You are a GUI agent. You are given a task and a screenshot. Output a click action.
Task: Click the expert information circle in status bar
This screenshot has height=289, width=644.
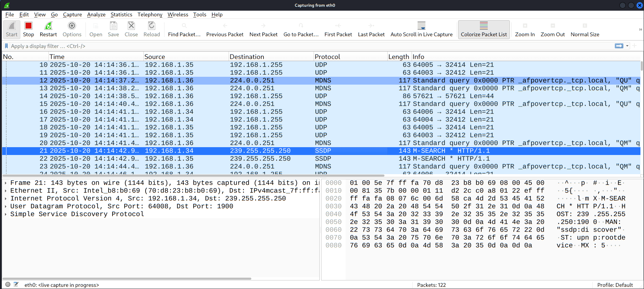[x=8, y=284]
